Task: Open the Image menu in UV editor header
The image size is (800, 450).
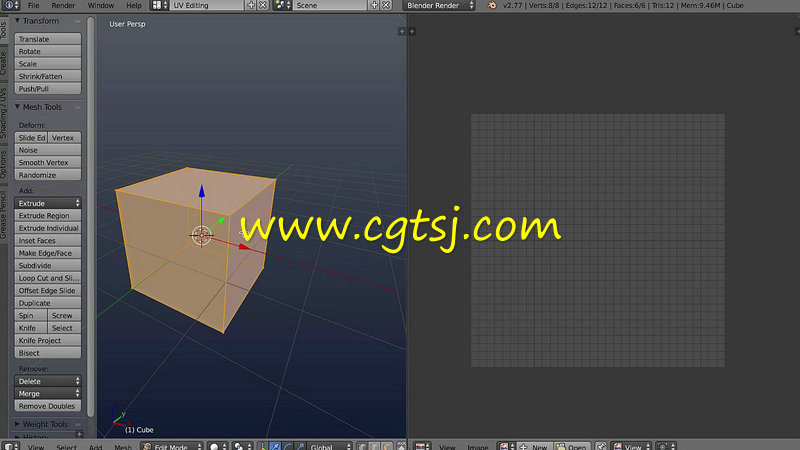Action: (478, 447)
